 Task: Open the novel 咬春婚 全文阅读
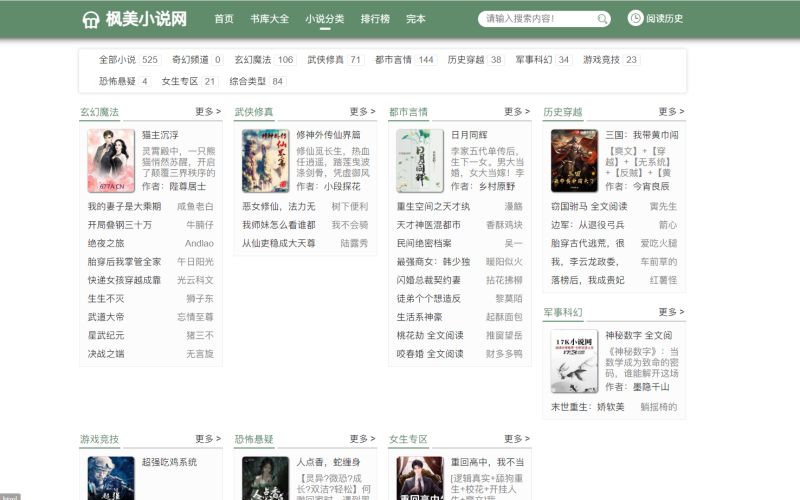coord(430,354)
